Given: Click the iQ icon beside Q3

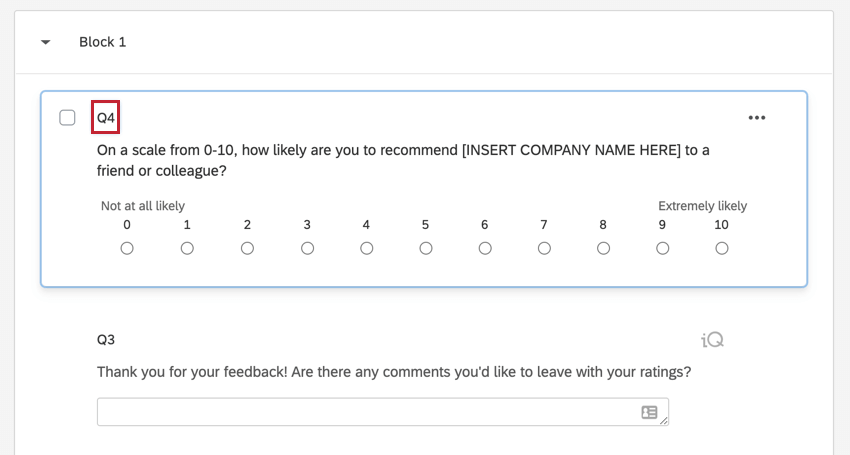Looking at the screenshot, I should pyautogui.click(x=712, y=340).
